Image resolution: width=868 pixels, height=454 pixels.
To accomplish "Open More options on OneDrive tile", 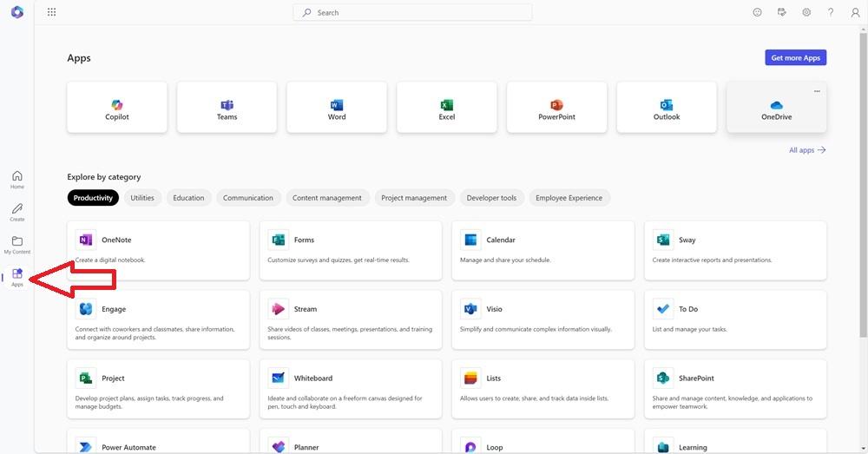I will point(817,91).
